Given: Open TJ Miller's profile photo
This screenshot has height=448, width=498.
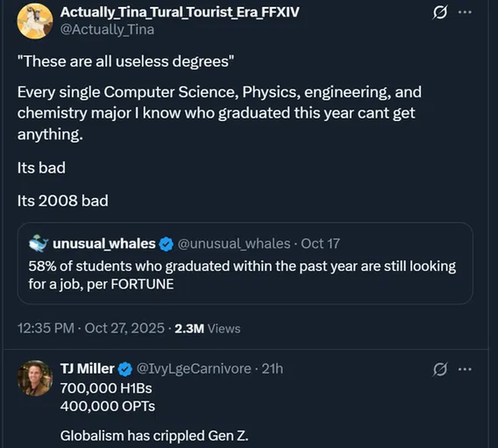Looking at the screenshot, I should tap(35, 378).
